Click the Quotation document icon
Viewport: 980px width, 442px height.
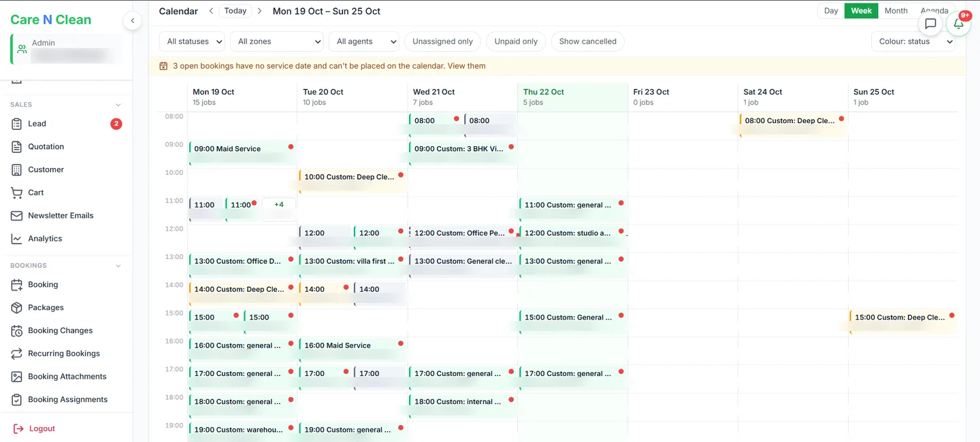[17, 147]
